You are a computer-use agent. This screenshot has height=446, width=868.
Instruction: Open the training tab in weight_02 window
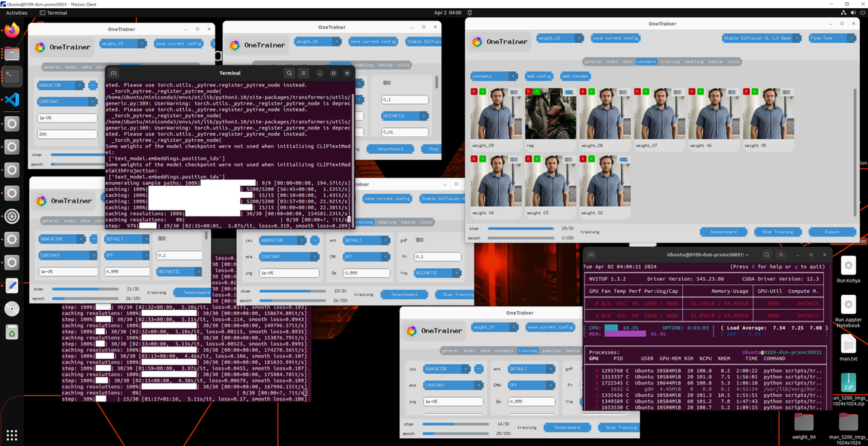tap(670, 62)
